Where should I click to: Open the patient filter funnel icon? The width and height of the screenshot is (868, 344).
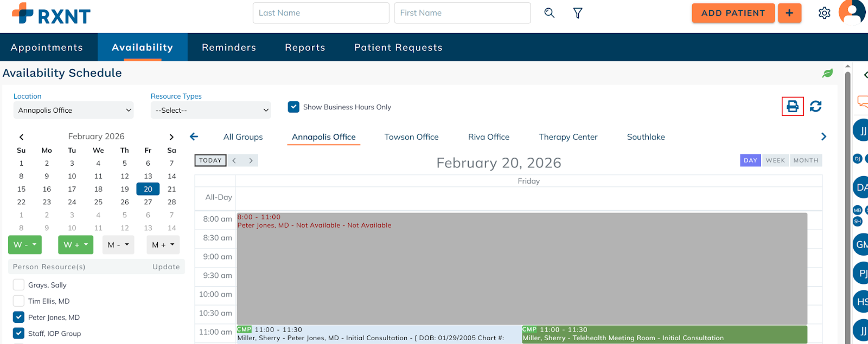point(578,13)
